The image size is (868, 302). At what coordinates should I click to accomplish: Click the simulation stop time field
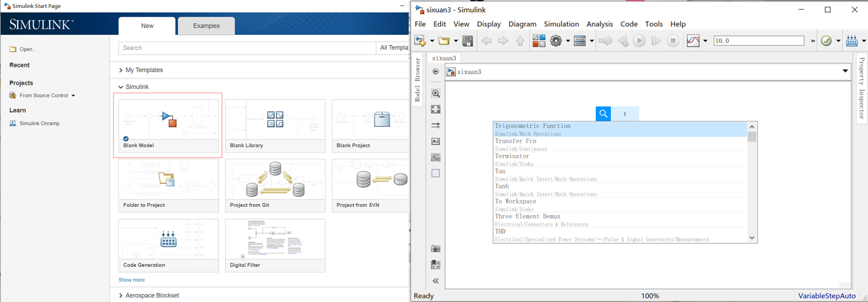(759, 41)
